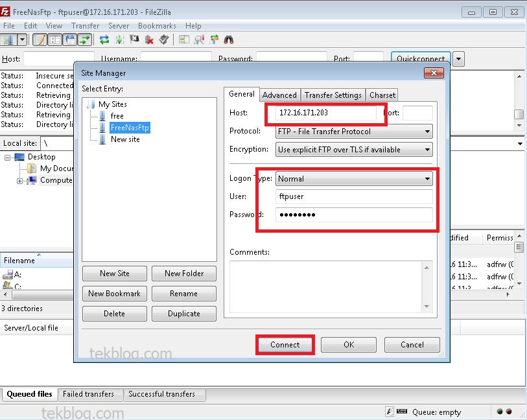Click the Cancel current operation flag icon
Image resolution: width=527 pixels, height=420 pixels.
pyautogui.click(x=134, y=40)
